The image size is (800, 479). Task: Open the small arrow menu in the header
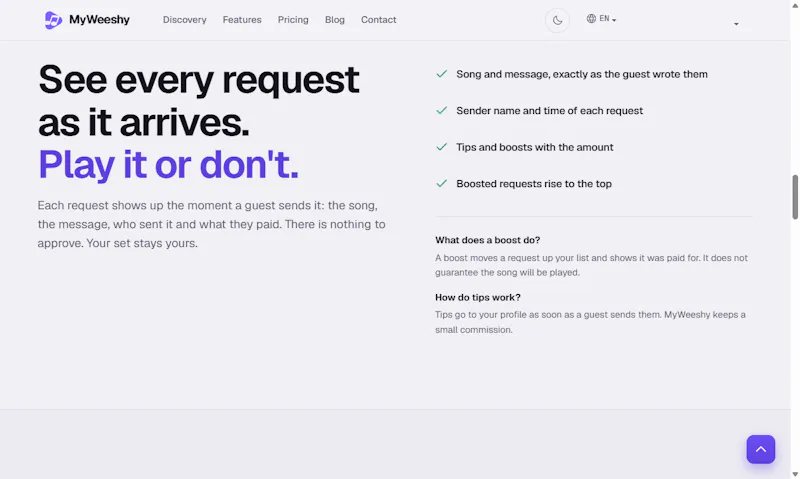tap(736, 24)
